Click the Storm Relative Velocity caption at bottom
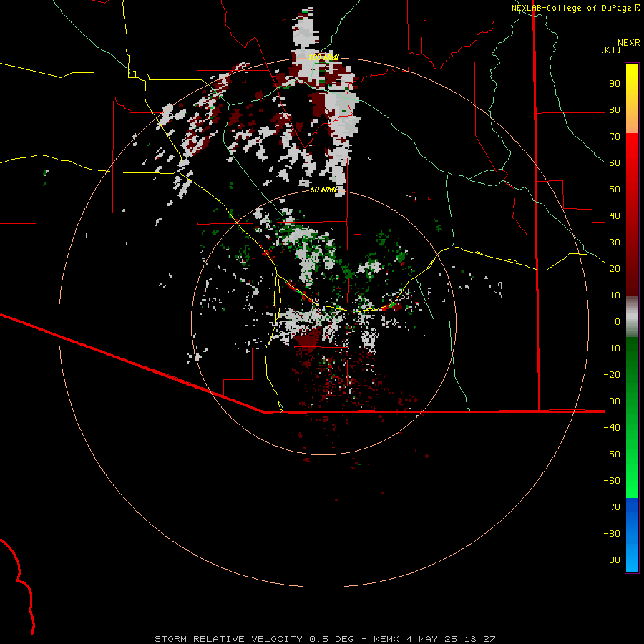The height and width of the screenshot is (644, 644). (325, 639)
